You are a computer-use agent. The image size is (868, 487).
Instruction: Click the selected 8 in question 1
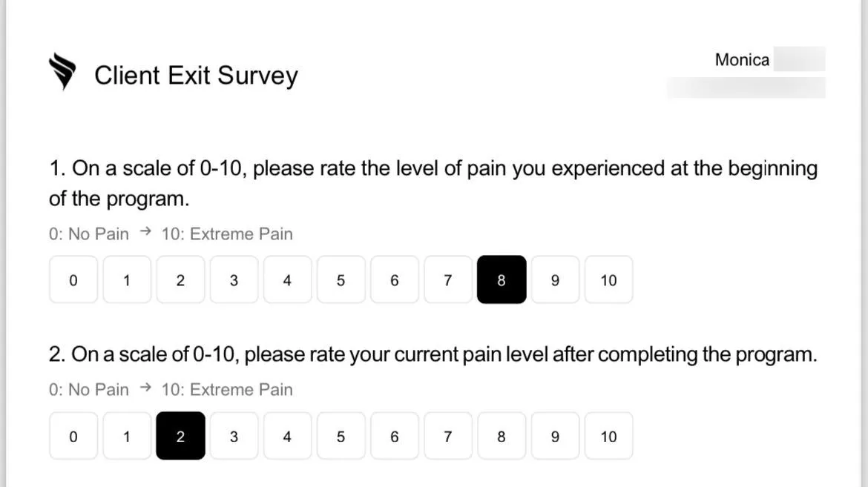(x=502, y=279)
